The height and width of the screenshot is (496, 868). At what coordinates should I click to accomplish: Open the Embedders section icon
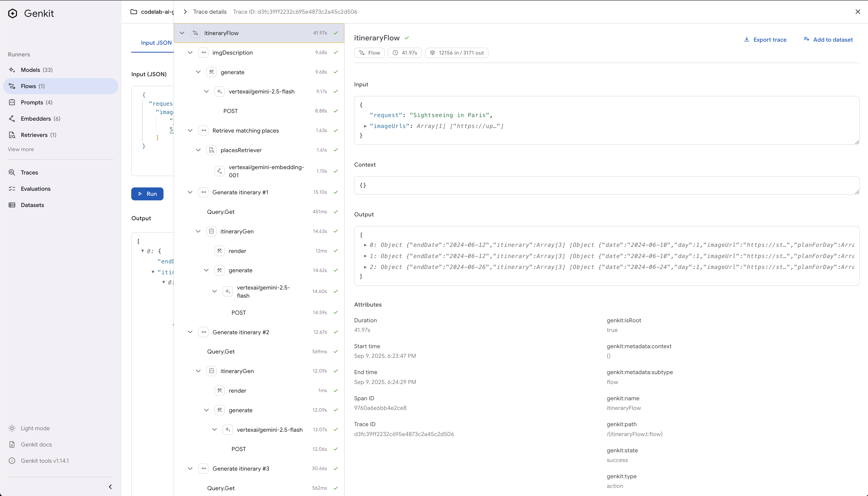tap(12, 119)
